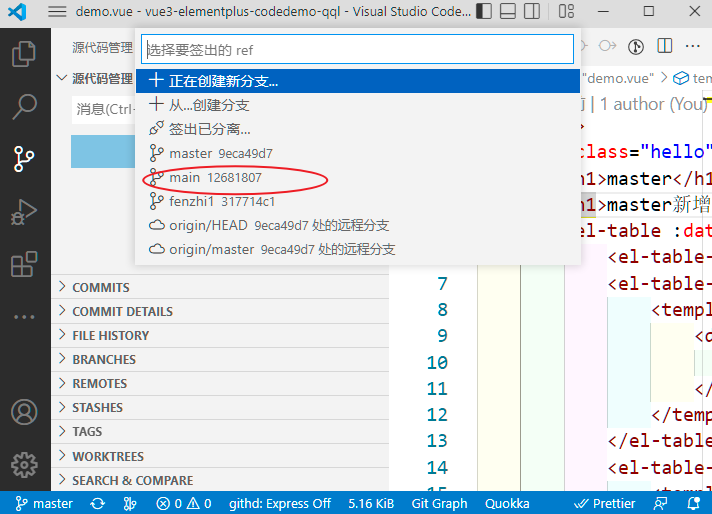Click the Prettier status bar item
The width and height of the screenshot is (712, 514).
[604, 503]
